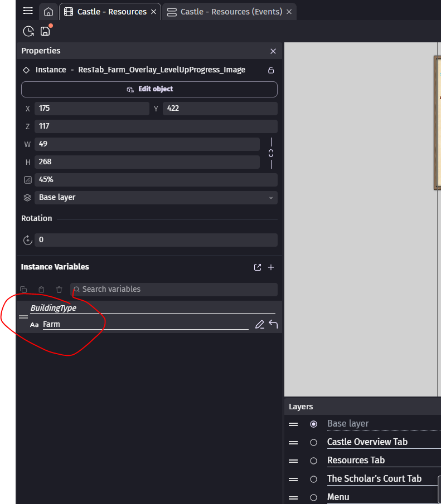Copy the selected instance variable
This screenshot has width=441, height=504.
click(23, 289)
